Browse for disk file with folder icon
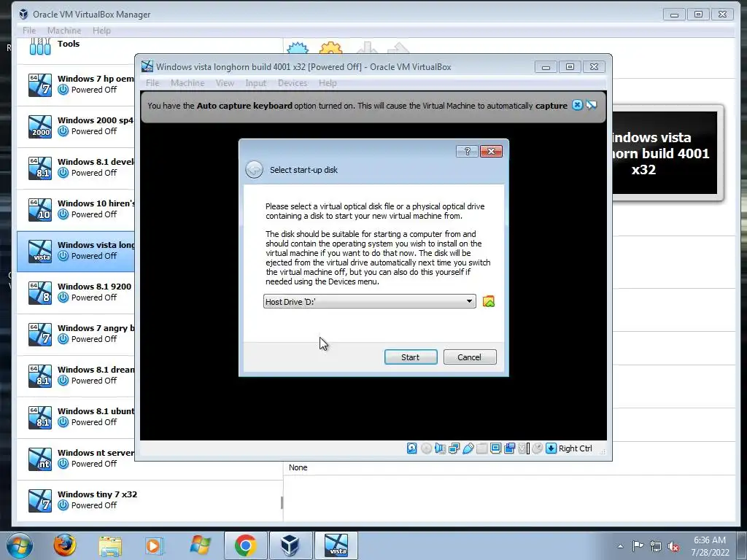747x560 pixels. click(488, 301)
